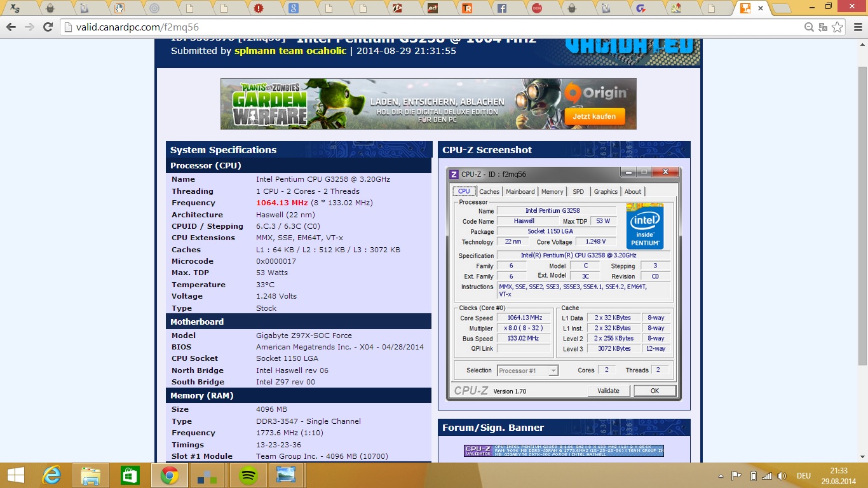Show hidden system tray icons

click(721, 475)
